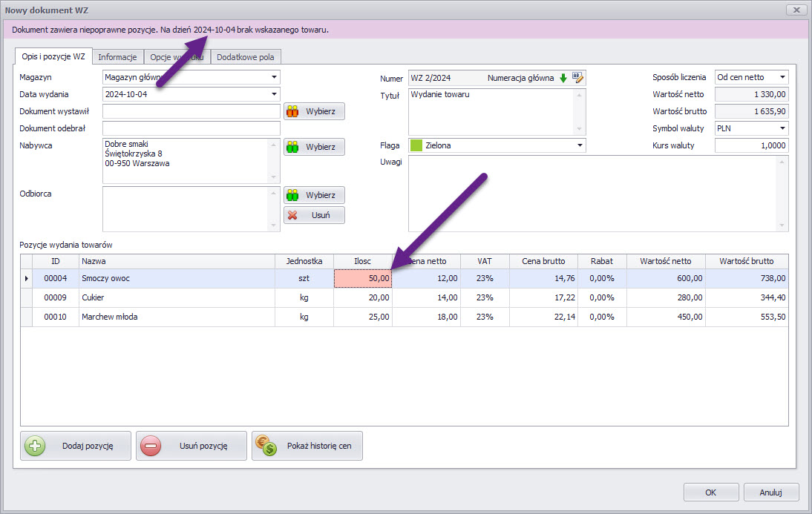The height and width of the screenshot is (514, 812).
Task: Add a new item with Dodaj pozycję
Action: point(76,447)
